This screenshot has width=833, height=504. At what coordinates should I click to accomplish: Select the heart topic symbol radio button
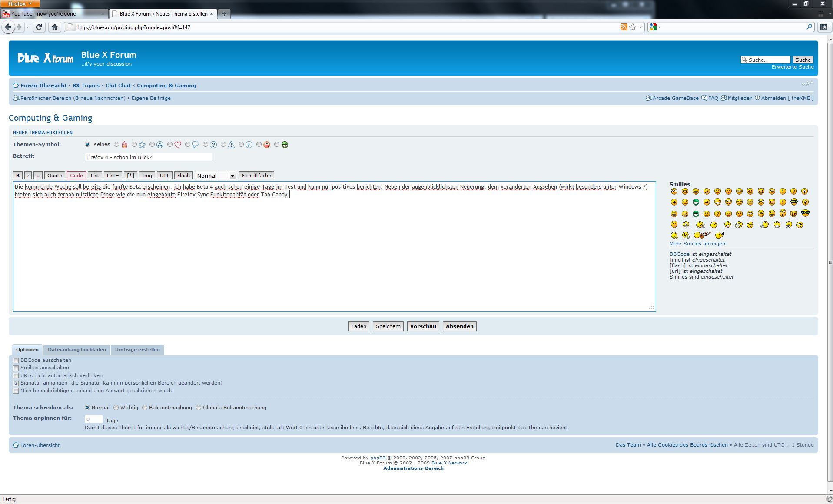(170, 145)
